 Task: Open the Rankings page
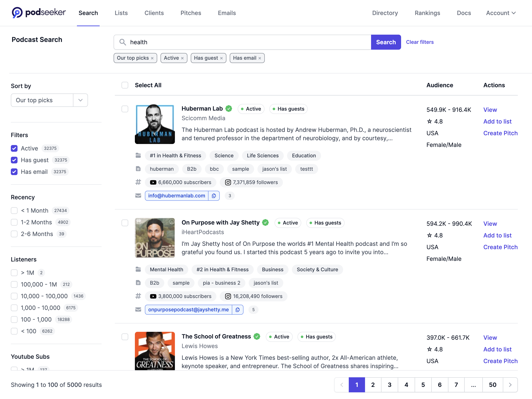(427, 13)
